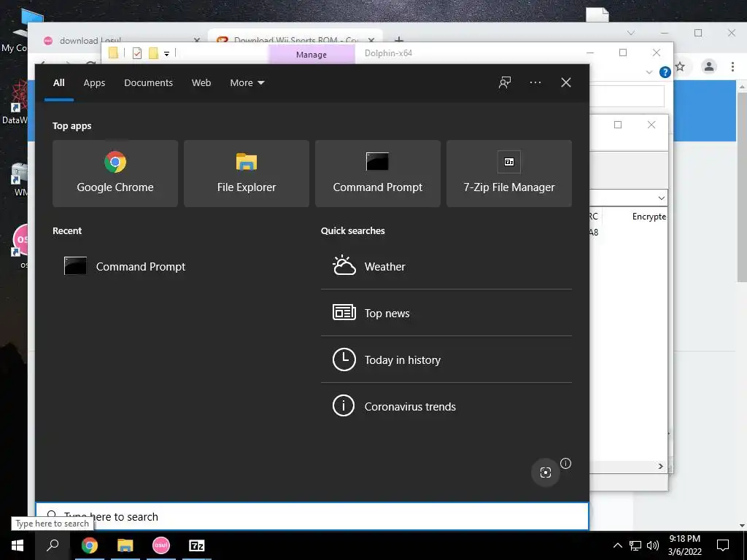Image resolution: width=747 pixels, height=560 pixels.
Task: Open File Explorer help question icon
Action: pos(665,72)
